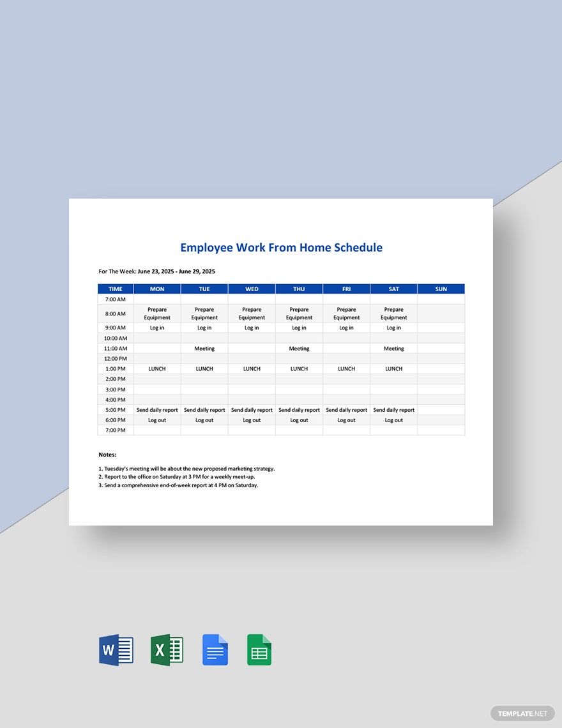This screenshot has height=728, width=562.
Task: Click the Log out cell under MON
Action: tap(156, 420)
